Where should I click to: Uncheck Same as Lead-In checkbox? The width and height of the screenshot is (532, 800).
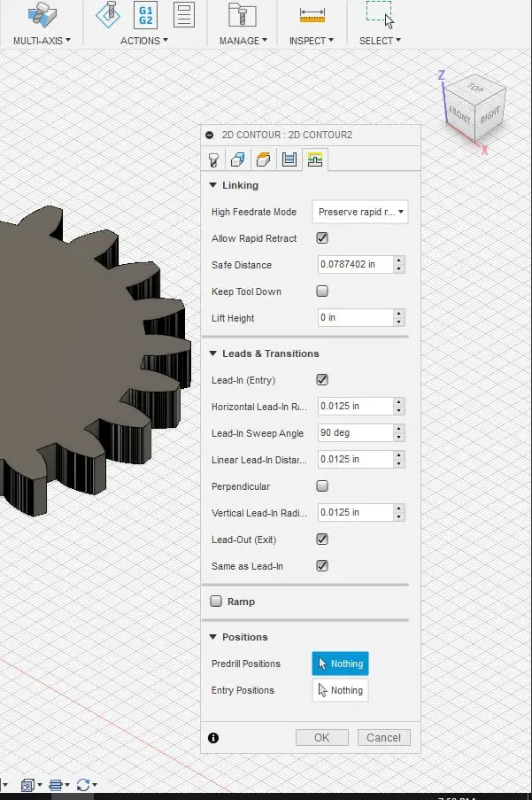tap(322, 566)
